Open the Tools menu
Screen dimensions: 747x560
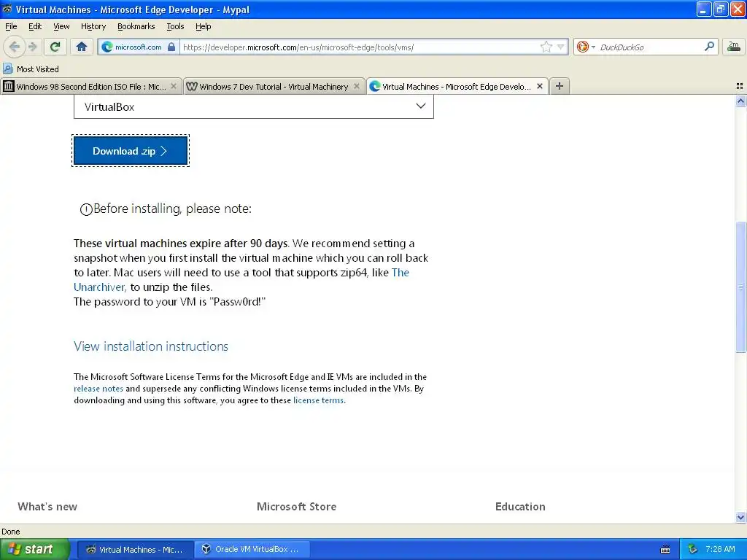point(175,26)
